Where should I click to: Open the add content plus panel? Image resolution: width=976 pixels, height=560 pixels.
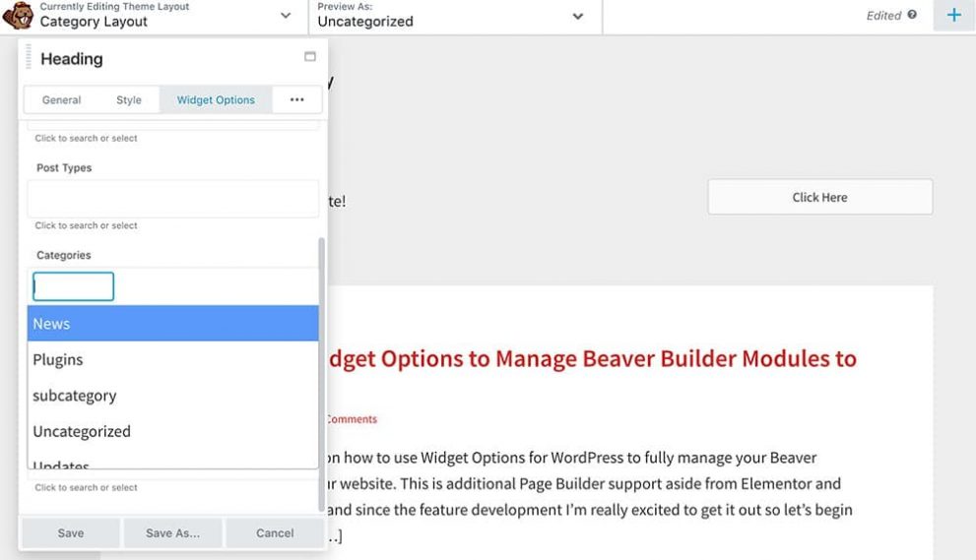click(x=953, y=15)
